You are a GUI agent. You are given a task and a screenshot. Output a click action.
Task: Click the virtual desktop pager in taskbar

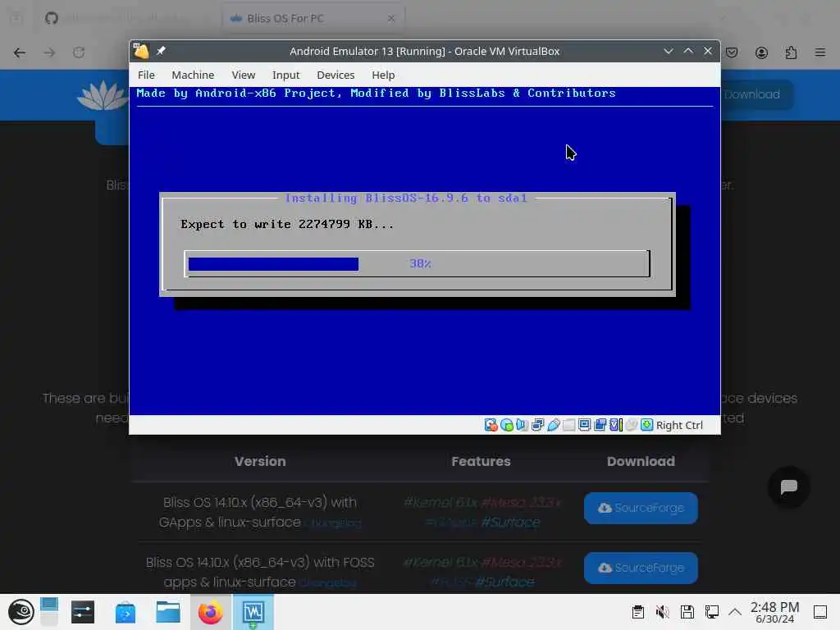point(48,612)
